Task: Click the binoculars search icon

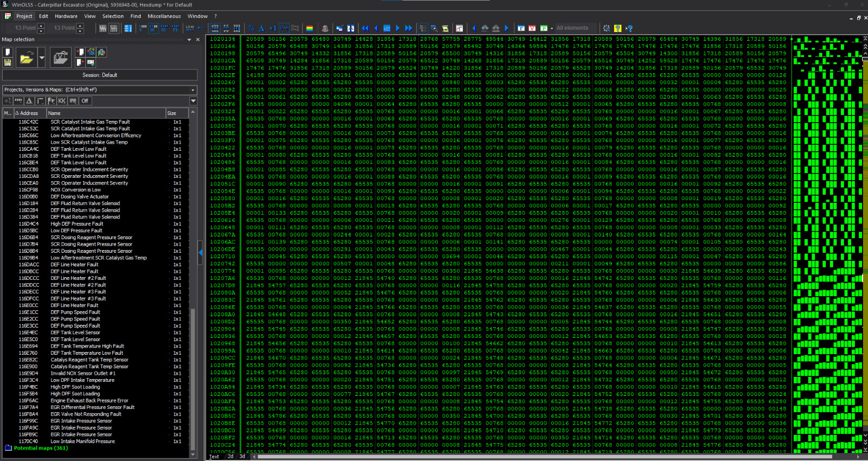Action: coord(485,28)
